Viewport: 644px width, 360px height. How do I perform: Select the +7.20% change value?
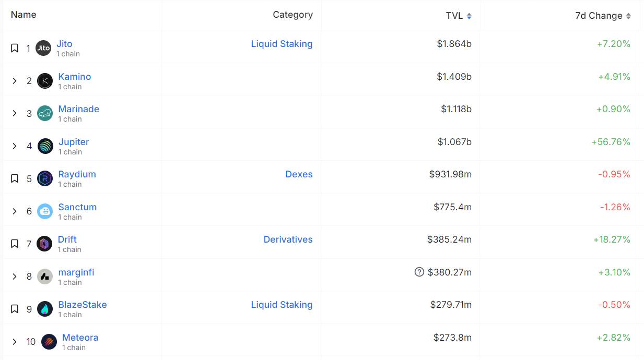614,44
